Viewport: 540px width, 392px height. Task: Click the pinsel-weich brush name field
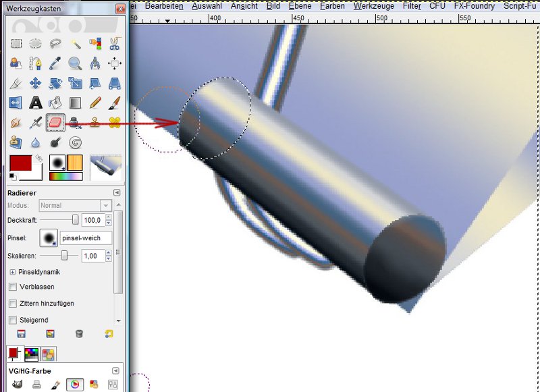tap(85, 238)
